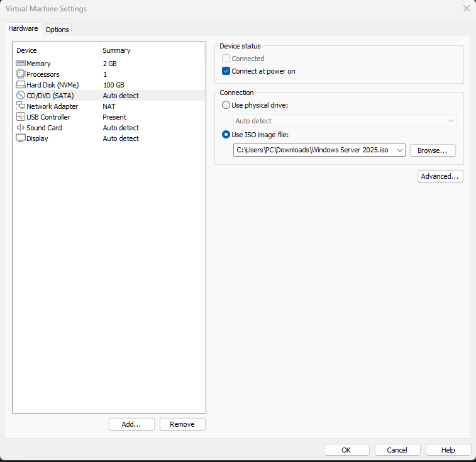The width and height of the screenshot is (476, 462).
Task: Select the Memory device icon
Action: [20, 64]
